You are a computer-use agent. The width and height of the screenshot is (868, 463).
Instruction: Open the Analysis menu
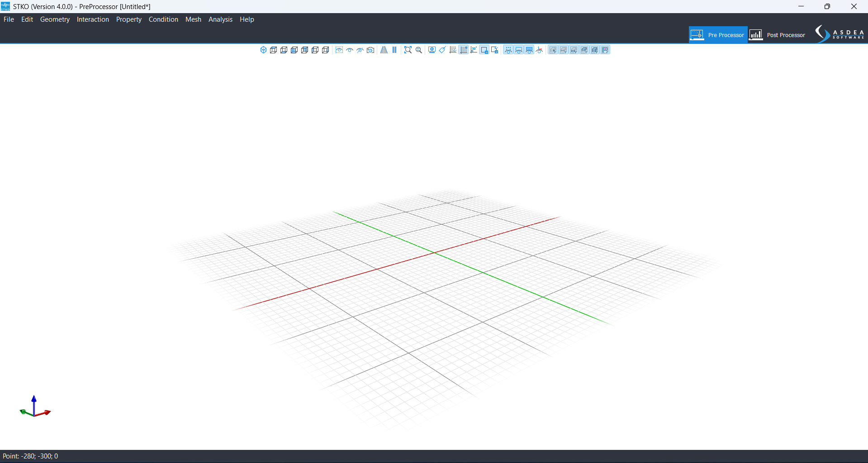pyautogui.click(x=220, y=19)
